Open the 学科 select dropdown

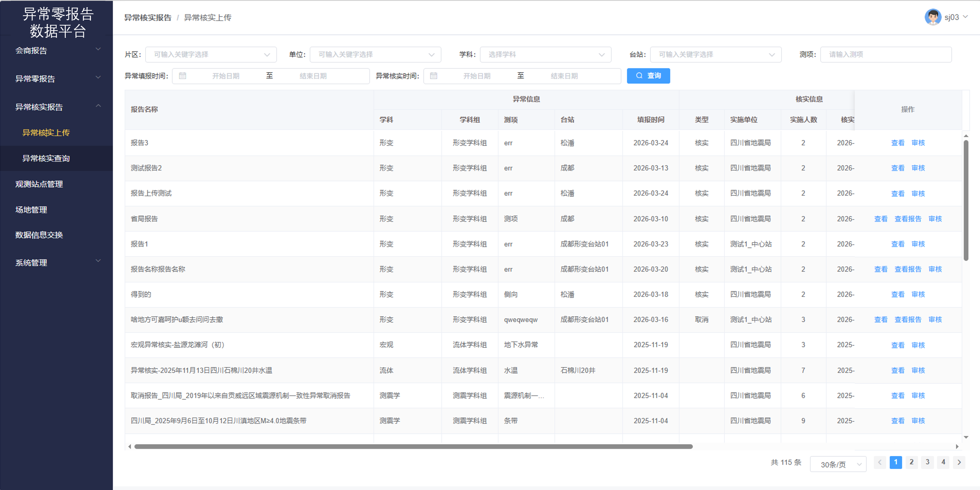coord(545,55)
